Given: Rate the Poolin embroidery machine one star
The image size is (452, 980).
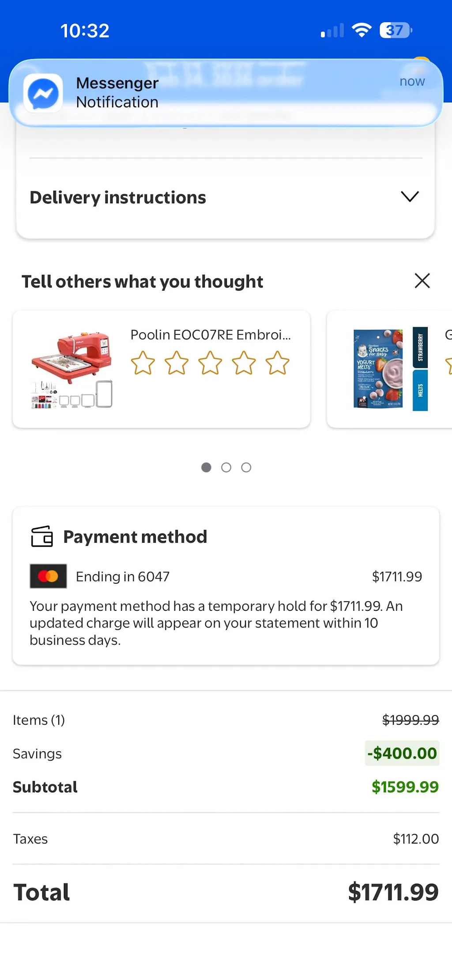Looking at the screenshot, I should [x=143, y=363].
